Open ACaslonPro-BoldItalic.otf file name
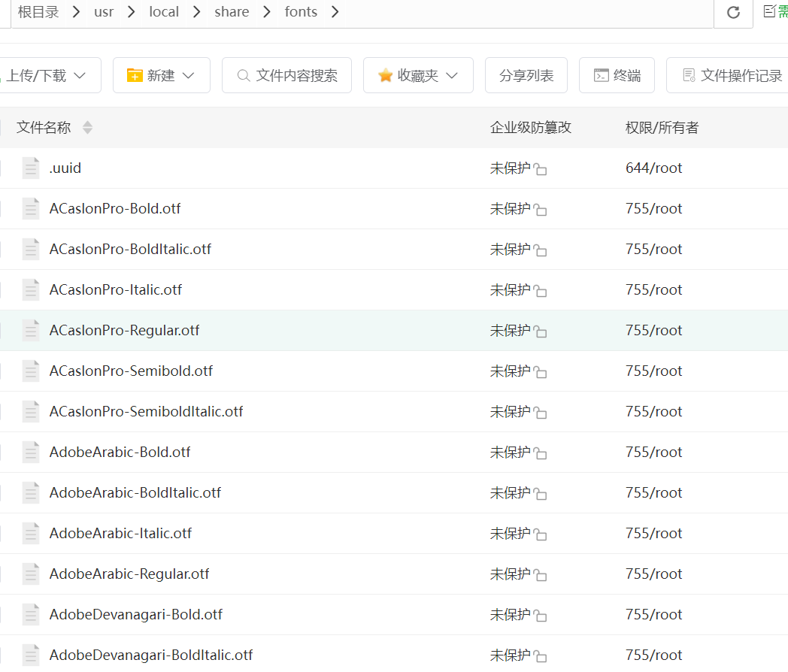This screenshot has height=672, width=788. click(x=130, y=249)
